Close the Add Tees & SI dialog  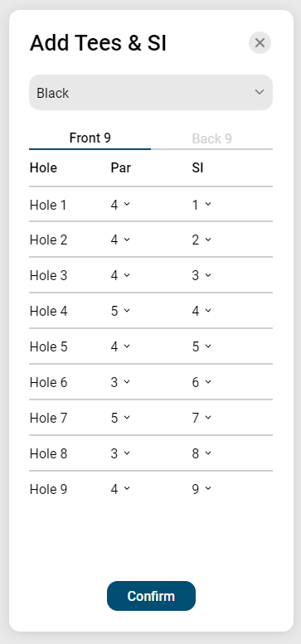260,43
